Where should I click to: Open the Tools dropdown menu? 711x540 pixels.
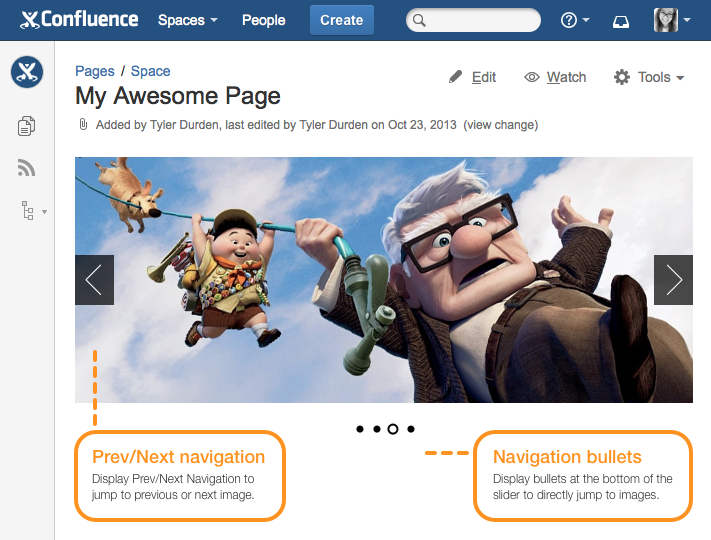[661, 77]
